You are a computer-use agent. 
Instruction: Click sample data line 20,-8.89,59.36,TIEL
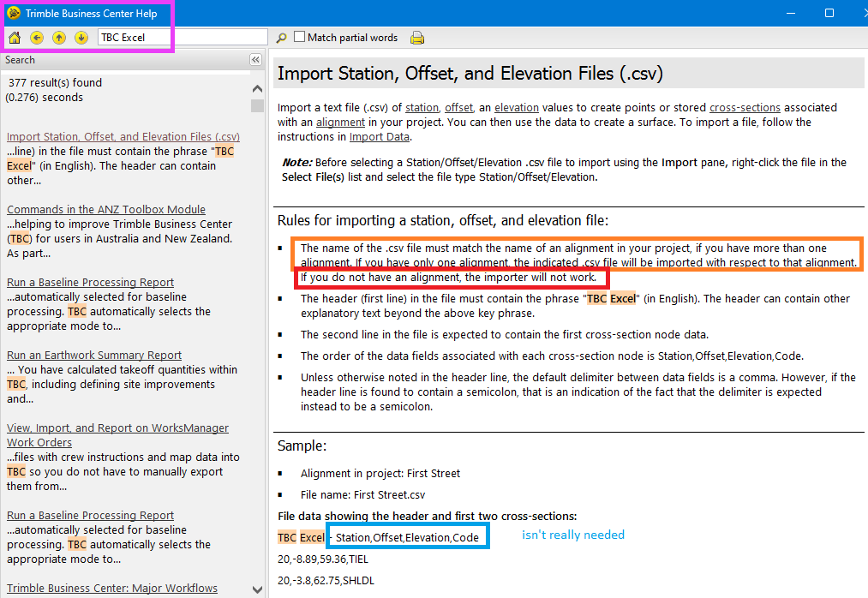(x=323, y=559)
